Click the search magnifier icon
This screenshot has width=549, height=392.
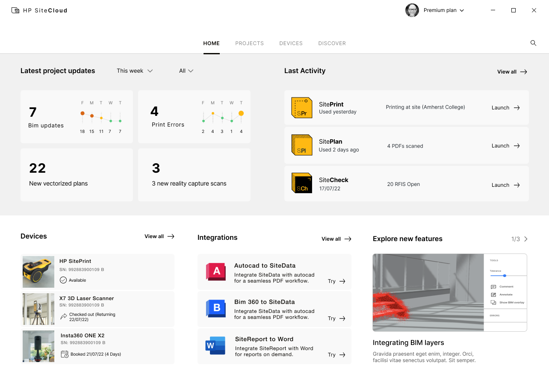pyautogui.click(x=533, y=43)
